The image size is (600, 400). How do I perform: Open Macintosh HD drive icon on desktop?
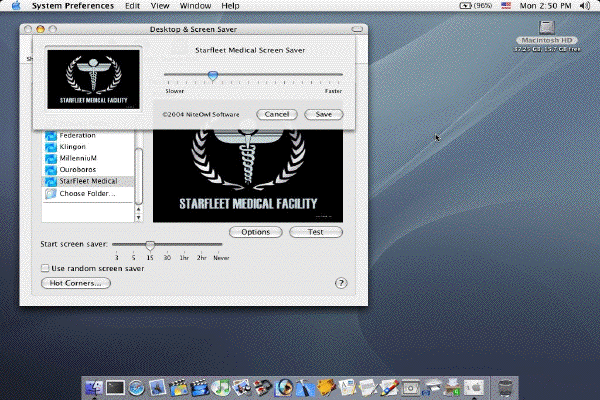pos(547,28)
